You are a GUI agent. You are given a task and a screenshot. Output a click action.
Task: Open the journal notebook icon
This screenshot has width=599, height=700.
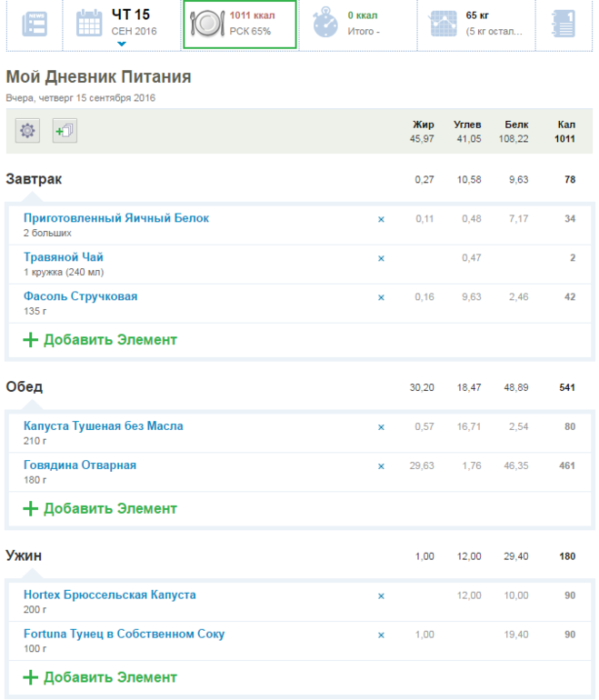click(564, 24)
